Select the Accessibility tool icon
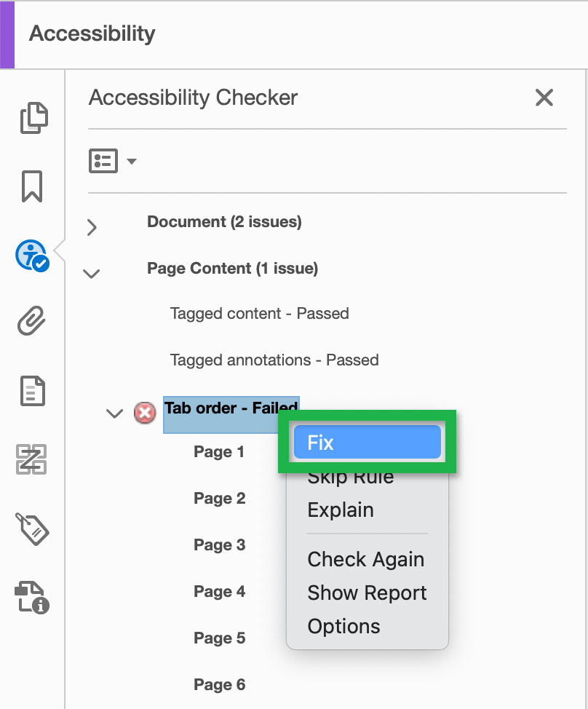Viewport: 588px width, 709px height. 33,256
